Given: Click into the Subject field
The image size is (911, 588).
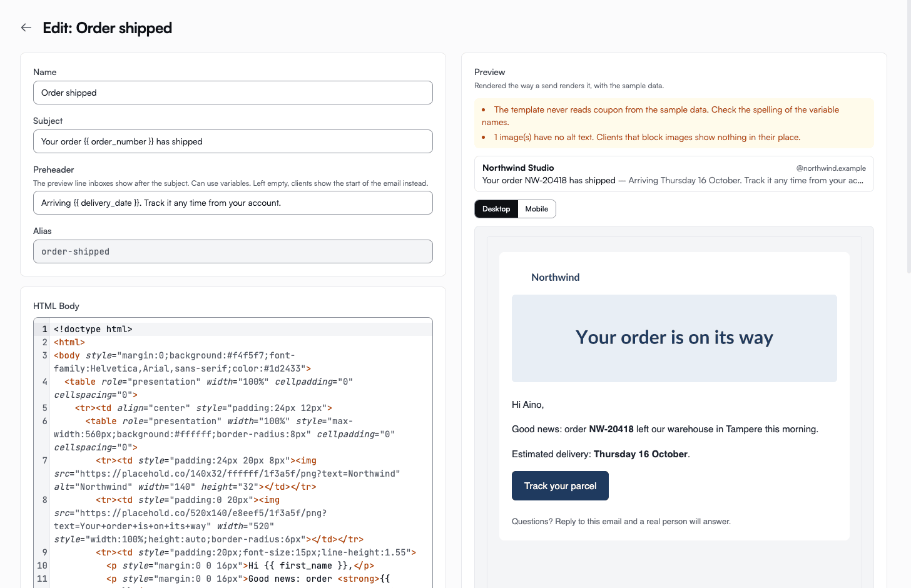Looking at the screenshot, I should pos(233,141).
